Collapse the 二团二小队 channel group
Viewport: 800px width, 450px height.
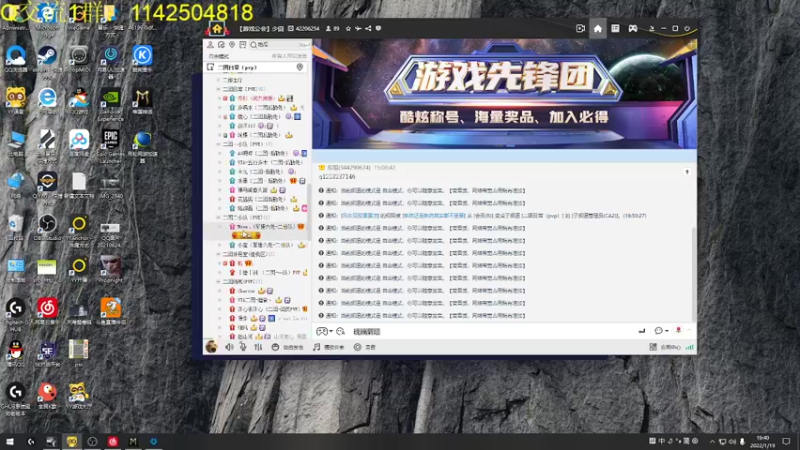point(218,217)
